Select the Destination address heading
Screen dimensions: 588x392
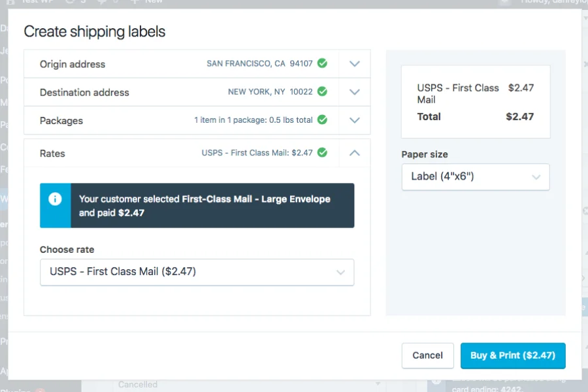(x=84, y=92)
